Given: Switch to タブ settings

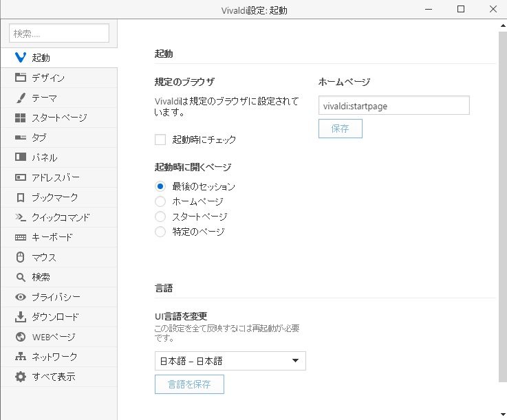Looking at the screenshot, I should (x=59, y=137).
